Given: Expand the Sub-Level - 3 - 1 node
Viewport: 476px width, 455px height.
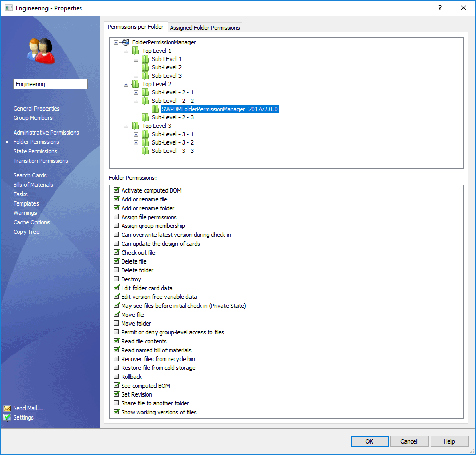Looking at the screenshot, I should point(136,134).
